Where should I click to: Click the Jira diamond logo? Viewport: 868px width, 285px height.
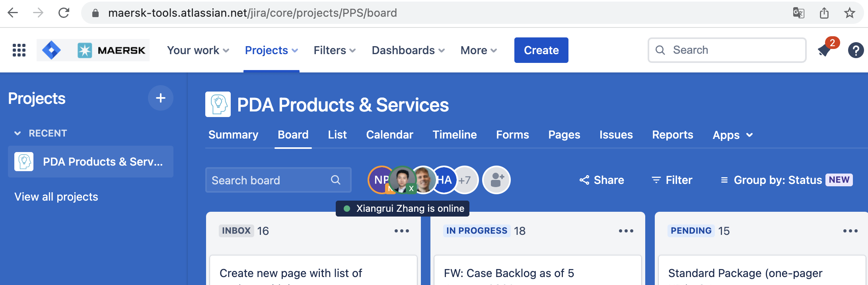pos(51,50)
